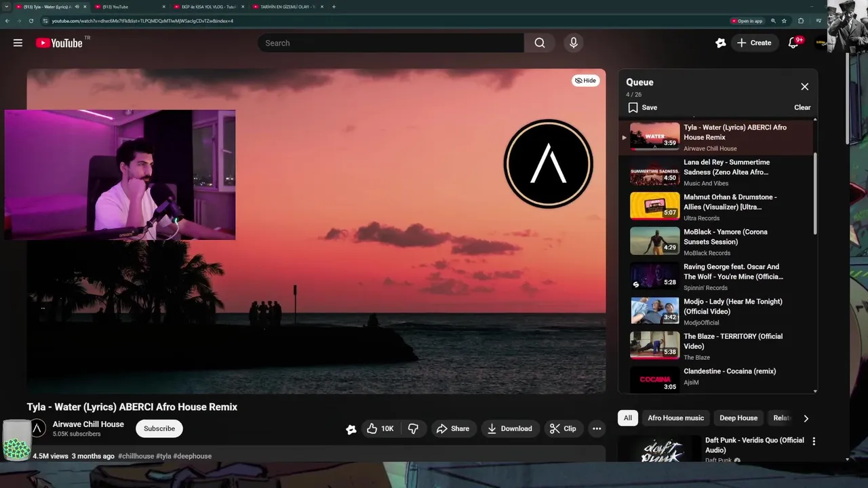868x488 pixels.
Task: Open the tab search dropdown arrow
Action: [7, 7]
